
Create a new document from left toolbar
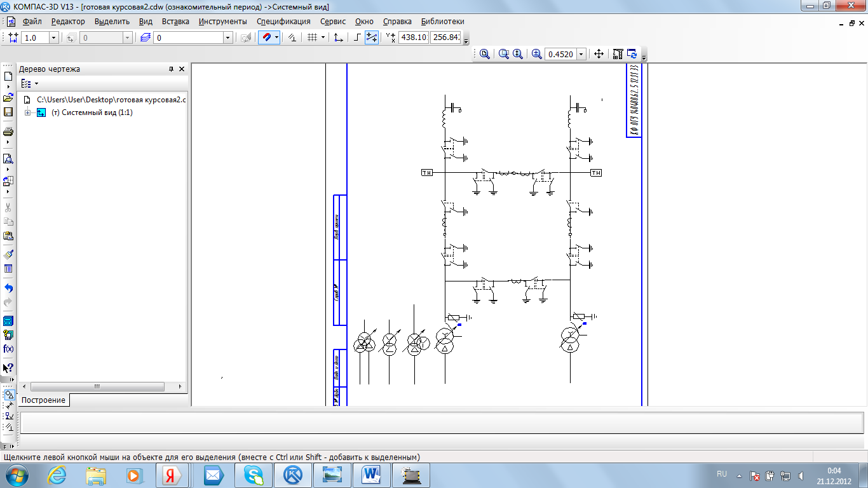click(8, 76)
